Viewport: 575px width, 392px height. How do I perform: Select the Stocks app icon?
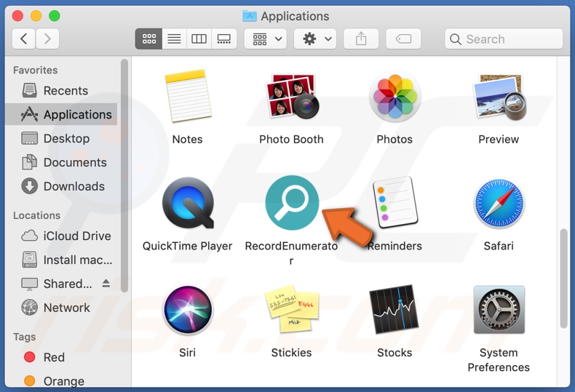[x=394, y=309]
